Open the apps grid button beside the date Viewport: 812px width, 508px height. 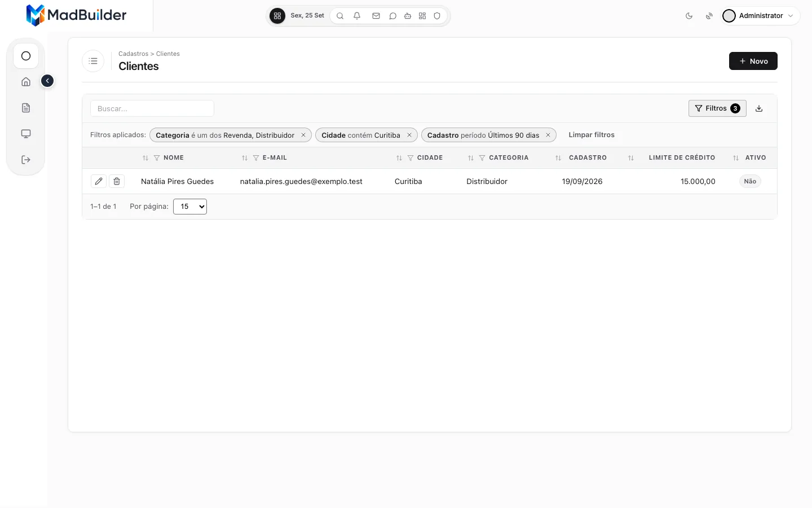click(277, 16)
